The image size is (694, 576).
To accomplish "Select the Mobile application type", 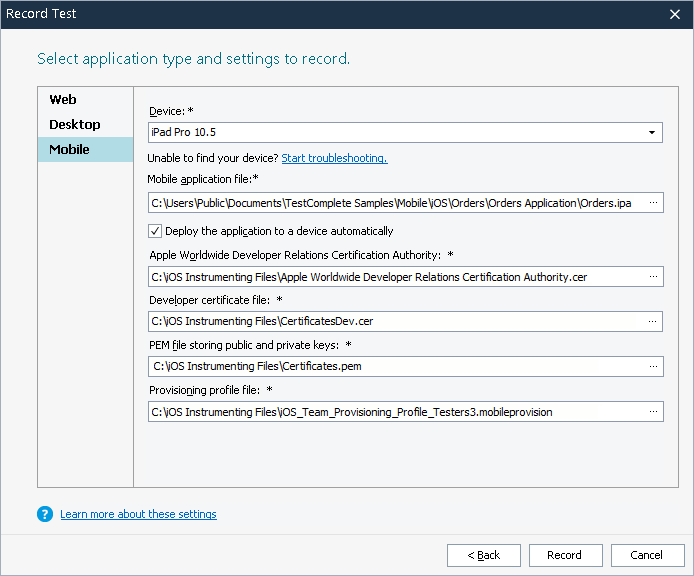I will tap(70, 150).
